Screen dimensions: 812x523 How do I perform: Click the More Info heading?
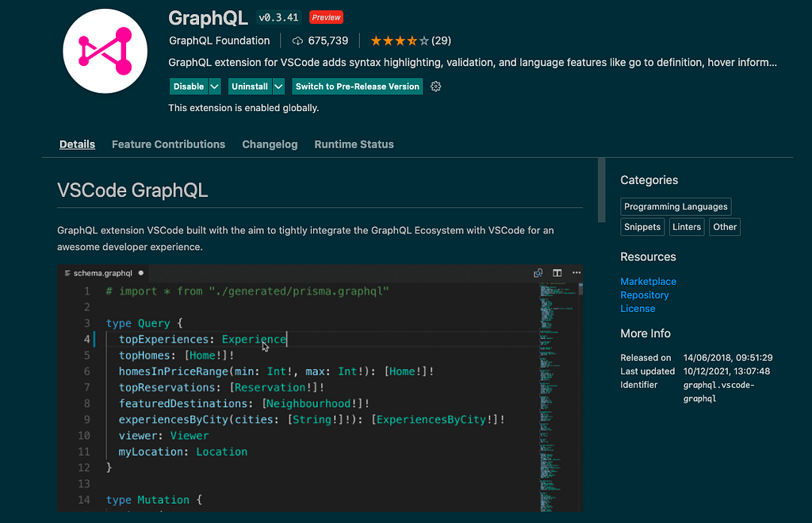pos(645,333)
